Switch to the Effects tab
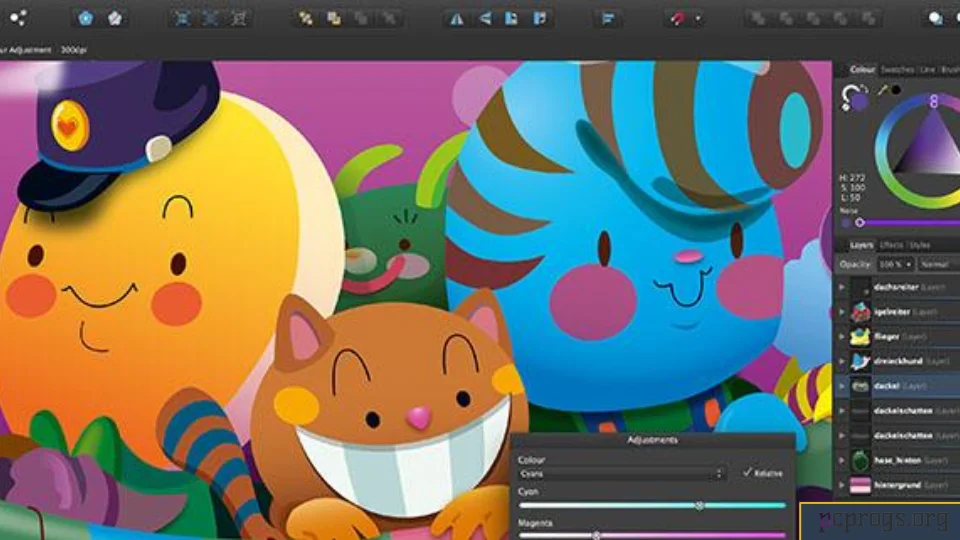Image resolution: width=960 pixels, height=540 pixels. 891,245
